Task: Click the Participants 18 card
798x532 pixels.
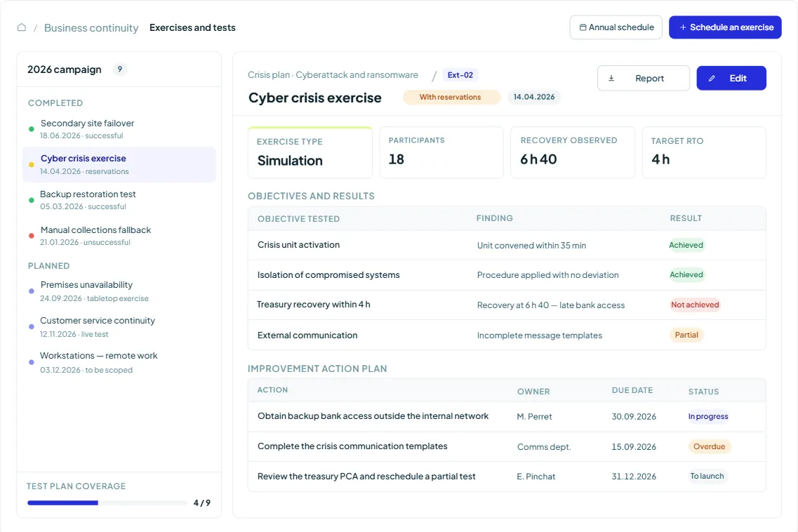Action: tap(441, 152)
